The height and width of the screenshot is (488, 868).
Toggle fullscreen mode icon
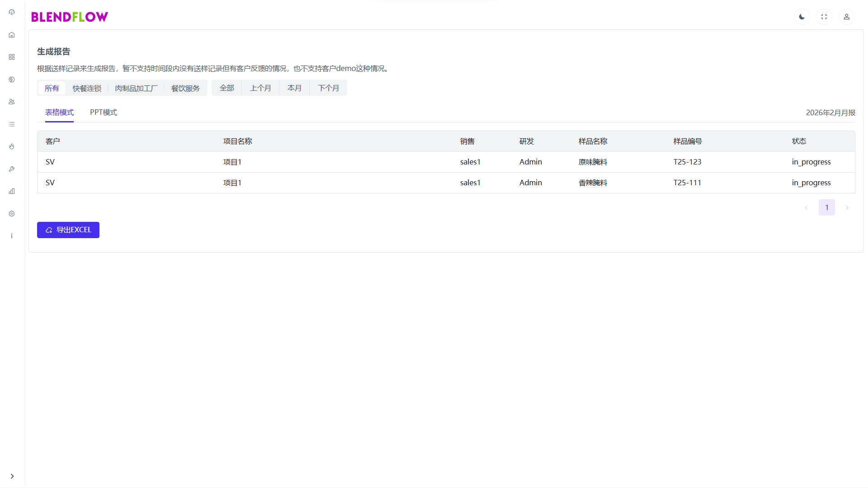[x=824, y=17]
